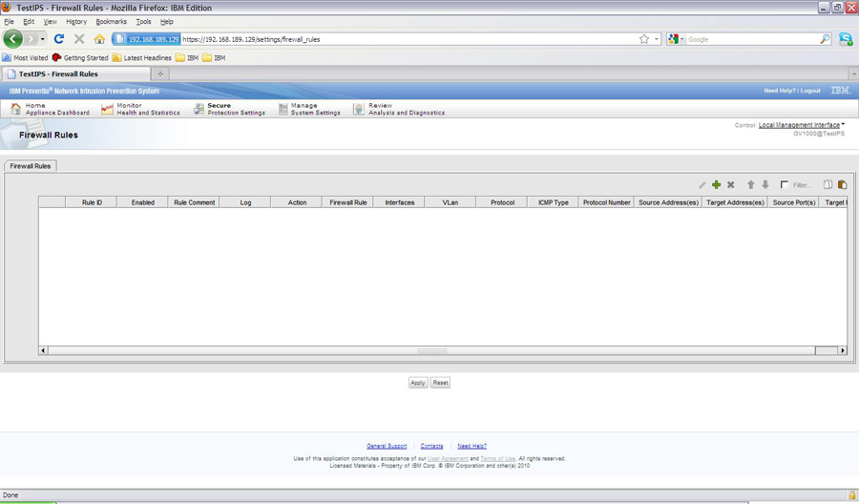
Task: Click the site identity 192.168.189.129 badge
Action: (147, 39)
